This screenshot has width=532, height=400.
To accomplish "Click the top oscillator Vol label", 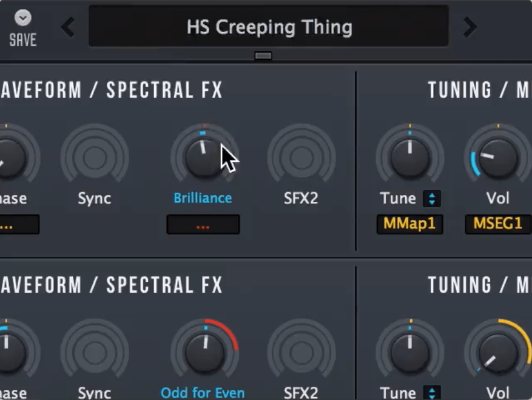I will 498,198.
